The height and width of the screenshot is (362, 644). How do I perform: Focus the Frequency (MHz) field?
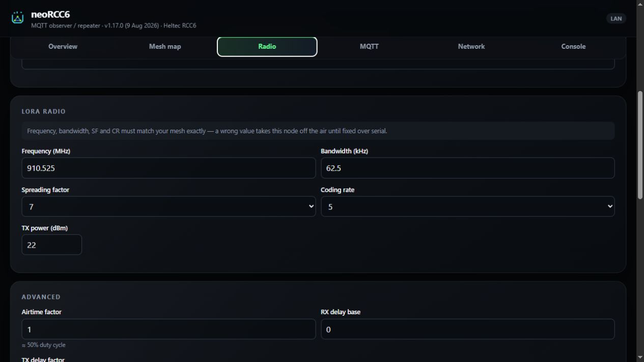pyautogui.click(x=169, y=168)
